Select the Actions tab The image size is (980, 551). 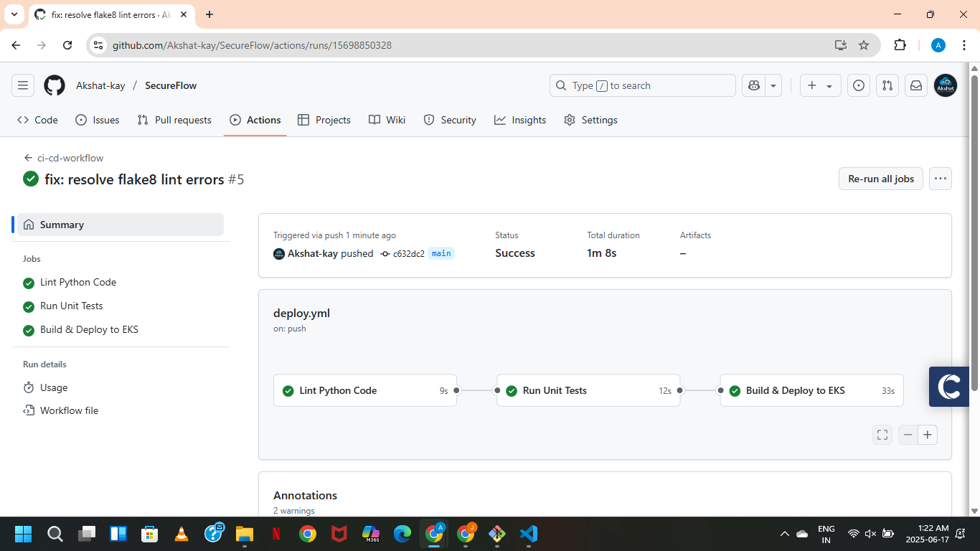point(255,120)
